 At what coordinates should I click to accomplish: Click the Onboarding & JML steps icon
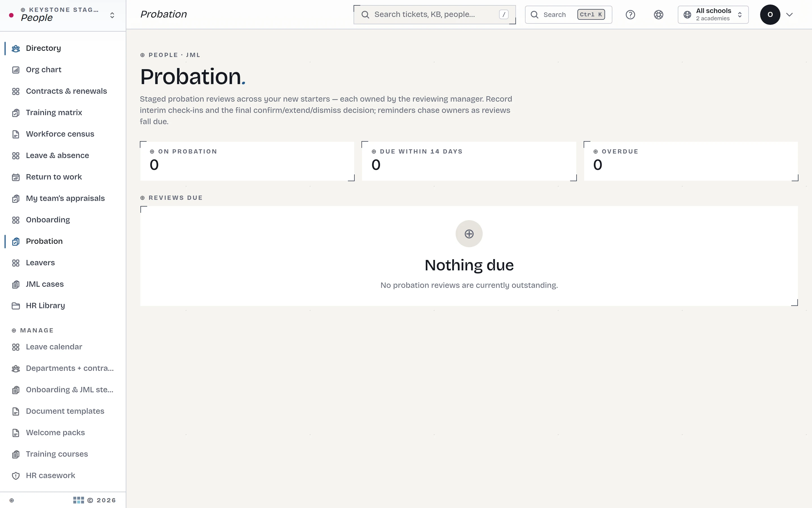[16, 390]
